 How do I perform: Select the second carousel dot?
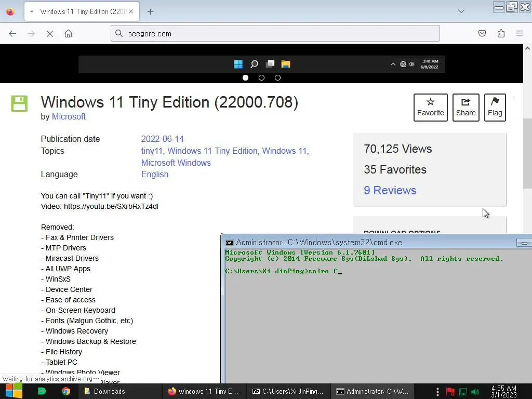[261, 78]
